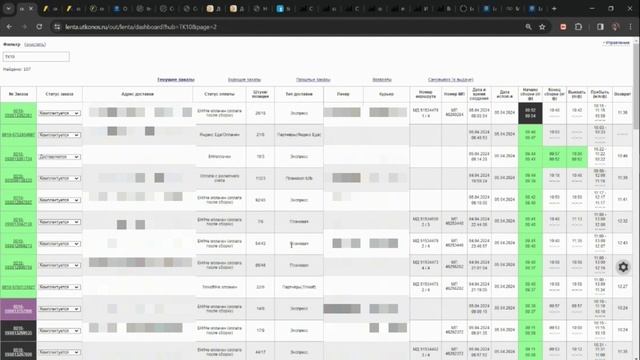This screenshot has height=360, width=640.
Task: Click the Возврат column header
Action: [622, 94]
